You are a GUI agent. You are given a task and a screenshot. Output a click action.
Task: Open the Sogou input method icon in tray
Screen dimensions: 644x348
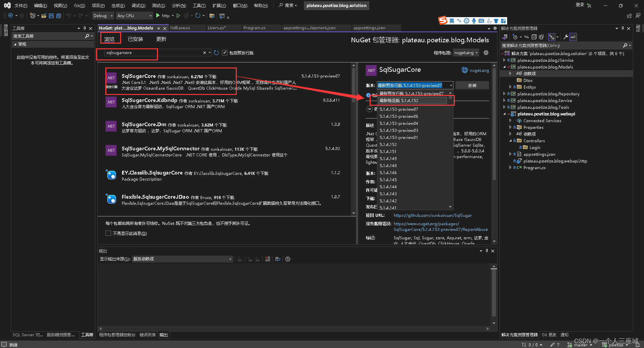442,20
